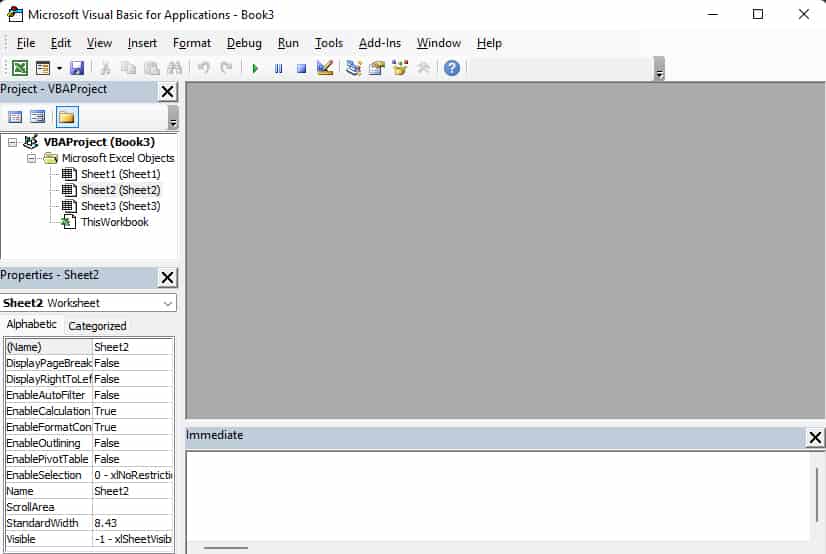
Task: Select Sheet3 (Sheet3) in project tree
Action: pos(121,206)
